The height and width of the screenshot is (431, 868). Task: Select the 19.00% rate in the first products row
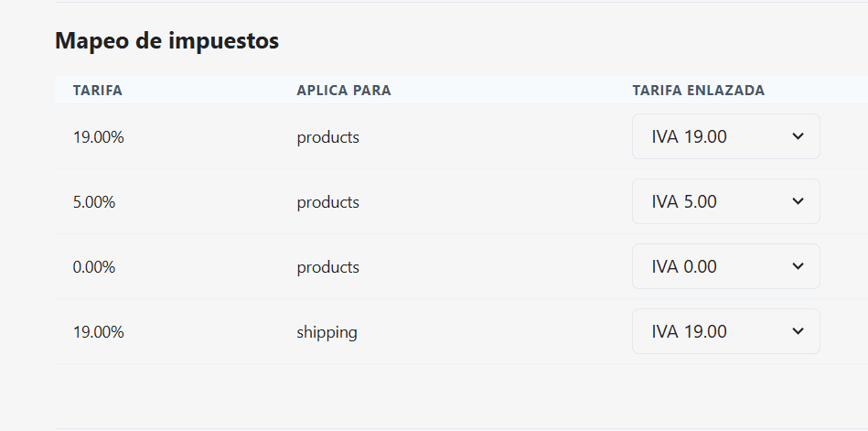[x=98, y=137]
